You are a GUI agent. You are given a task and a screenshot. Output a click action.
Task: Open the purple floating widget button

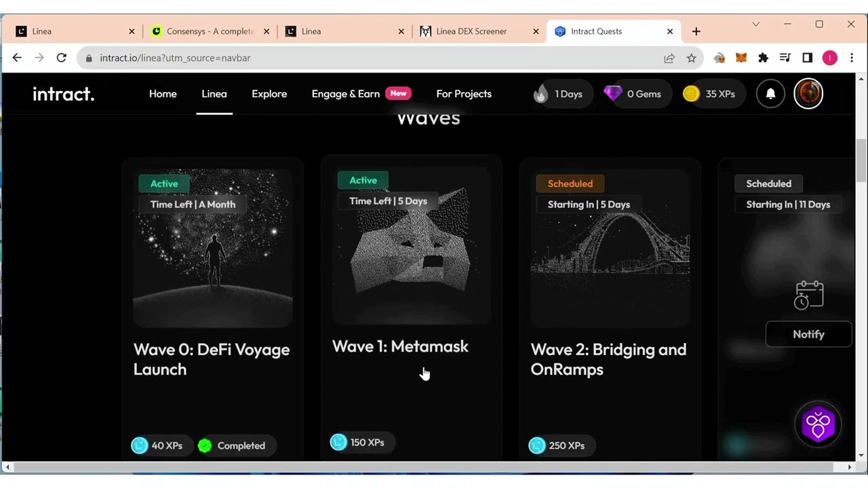pyautogui.click(x=818, y=425)
